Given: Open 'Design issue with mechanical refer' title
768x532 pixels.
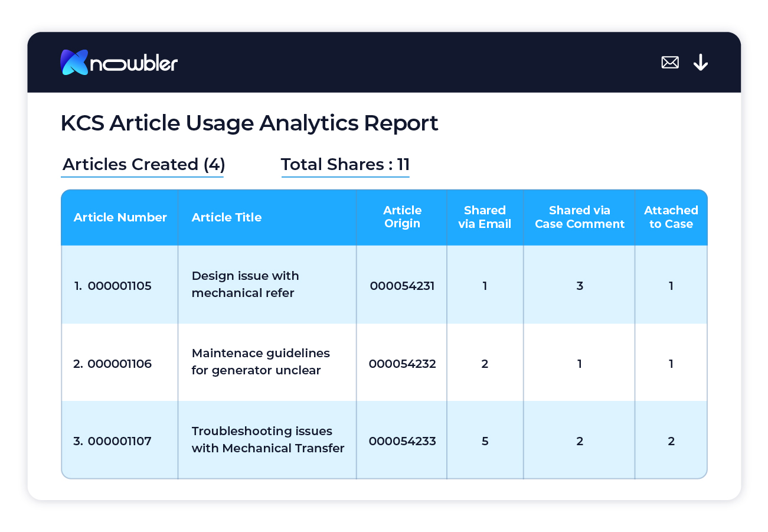Looking at the screenshot, I should coord(246,284).
